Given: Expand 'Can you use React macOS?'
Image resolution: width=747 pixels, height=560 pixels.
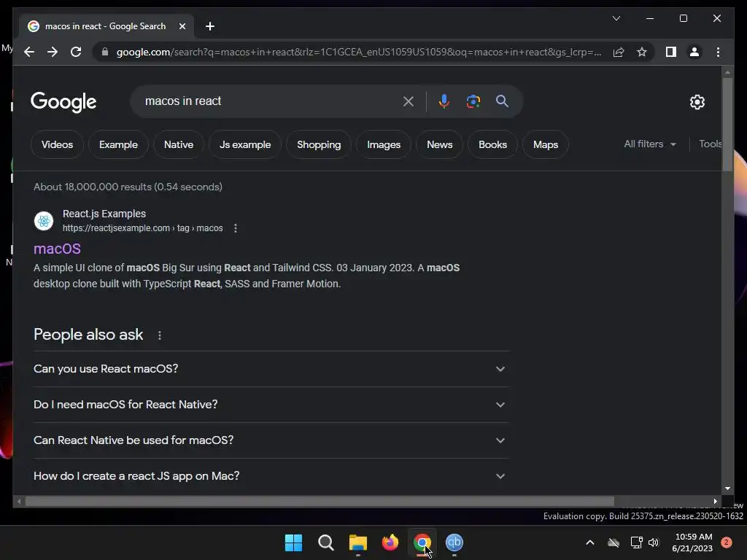Looking at the screenshot, I should tap(271, 369).
